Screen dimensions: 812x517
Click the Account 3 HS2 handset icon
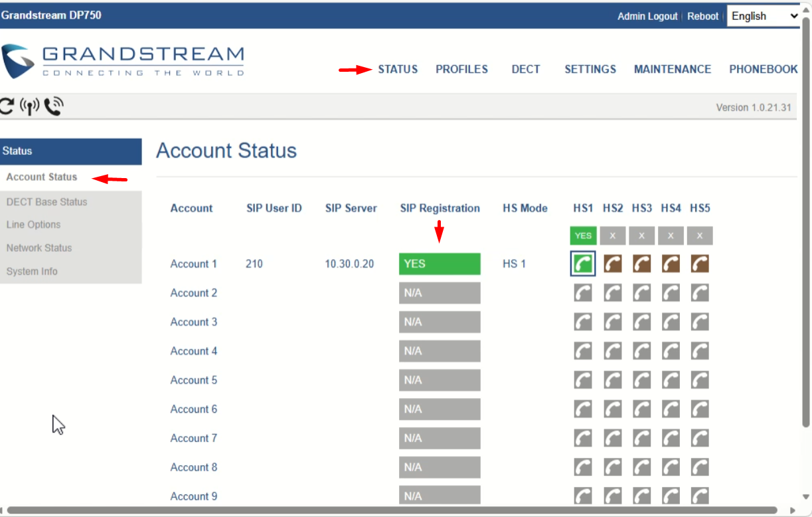tap(612, 322)
